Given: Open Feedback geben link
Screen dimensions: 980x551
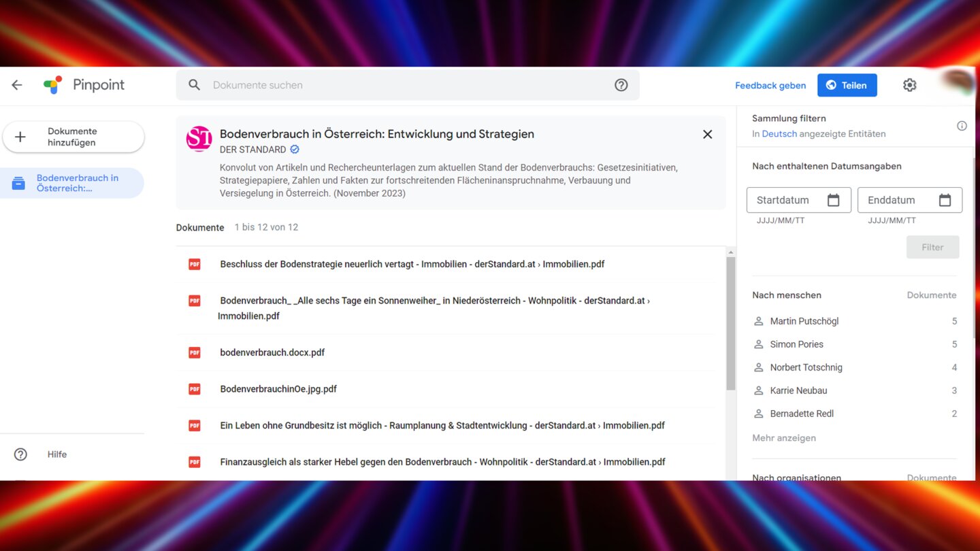Looking at the screenshot, I should pos(770,86).
